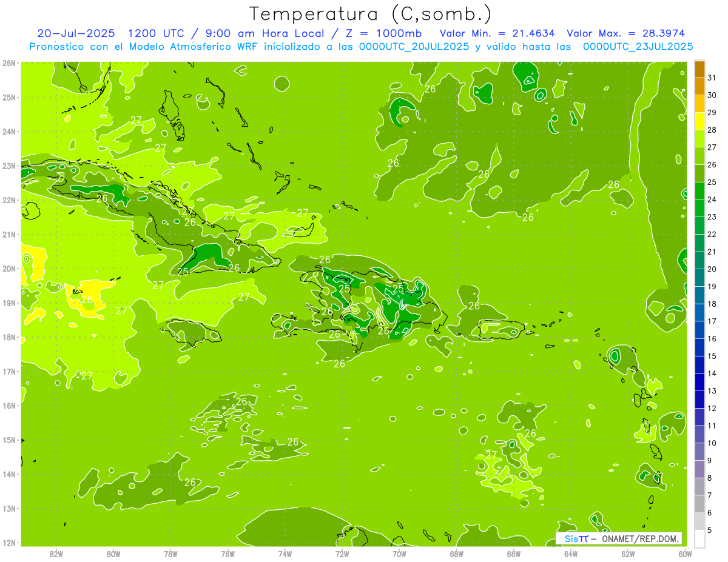Click the purple legend swatch between 8 and 9

[x=699, y=469]
